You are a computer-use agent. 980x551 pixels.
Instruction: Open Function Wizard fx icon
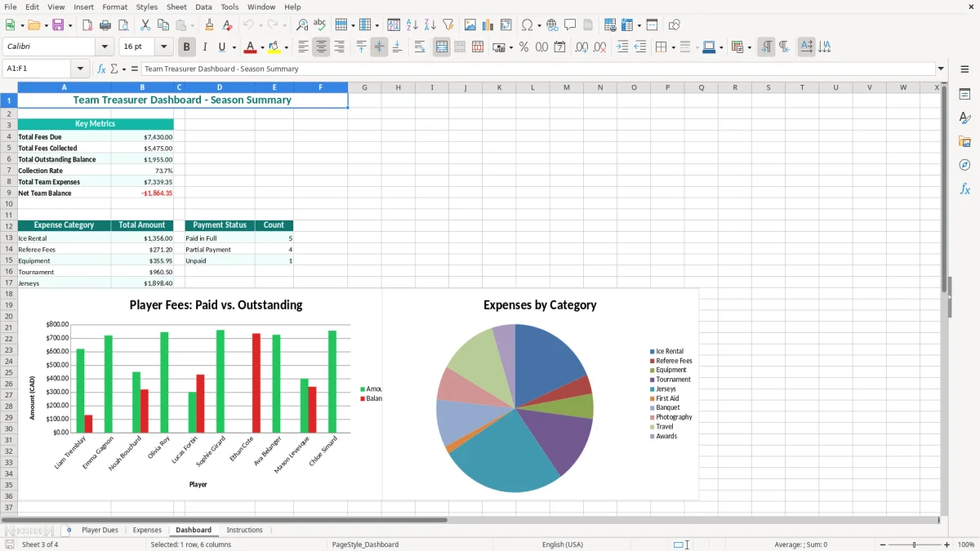[x=101, y=69]
